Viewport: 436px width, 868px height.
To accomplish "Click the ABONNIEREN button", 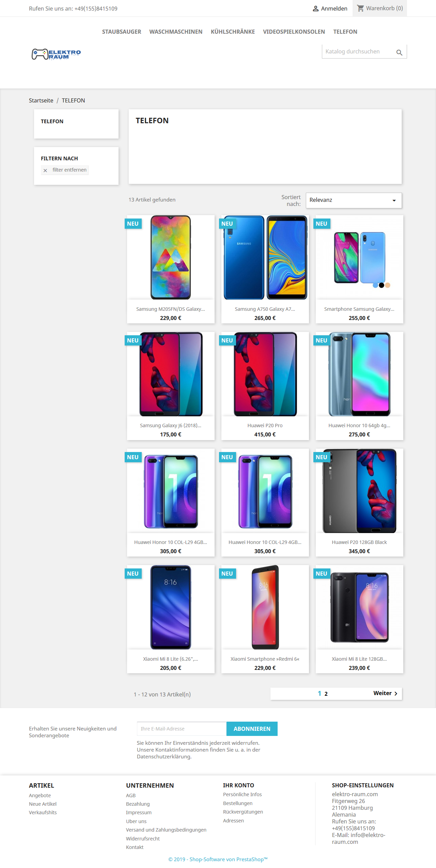I will tap(252, 728).
